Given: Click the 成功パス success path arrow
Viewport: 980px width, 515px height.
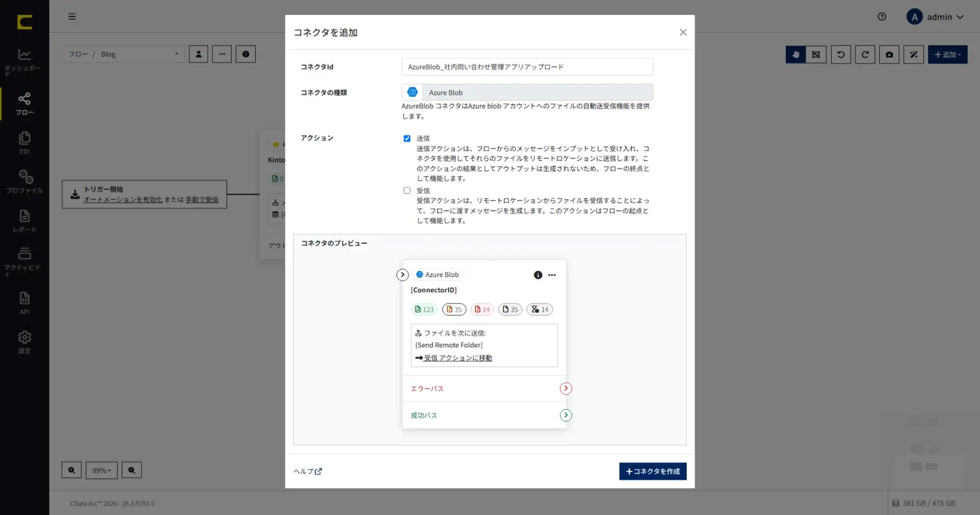Looking at the screenshot, I should [x=566, y=415].
